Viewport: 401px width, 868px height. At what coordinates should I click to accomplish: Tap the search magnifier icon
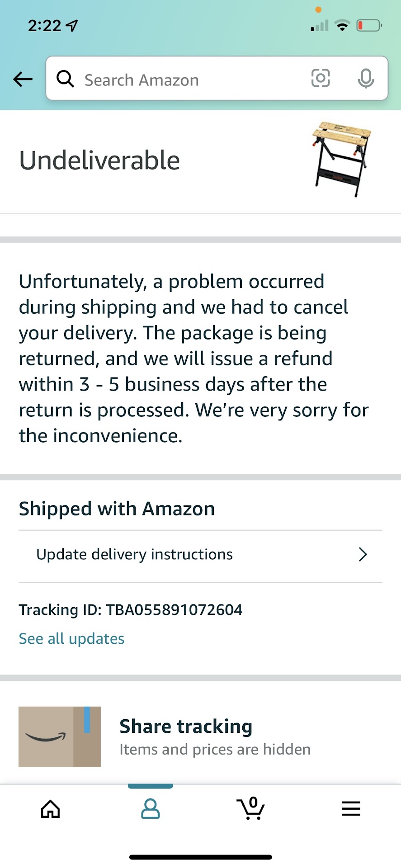pyautogui.click(x=66, y=79)
